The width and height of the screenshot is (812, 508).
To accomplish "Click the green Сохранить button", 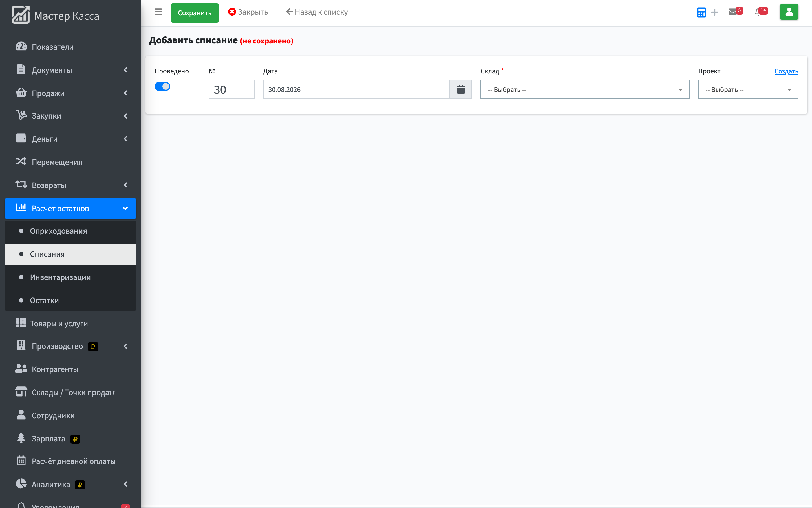I will click(195, 13).
